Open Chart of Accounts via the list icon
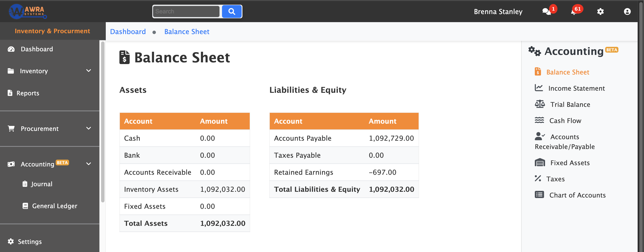644x252 pixels. pos(540,195)
